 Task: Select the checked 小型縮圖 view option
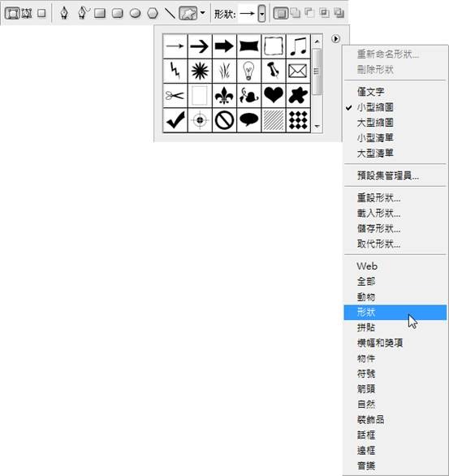point(375,107)
